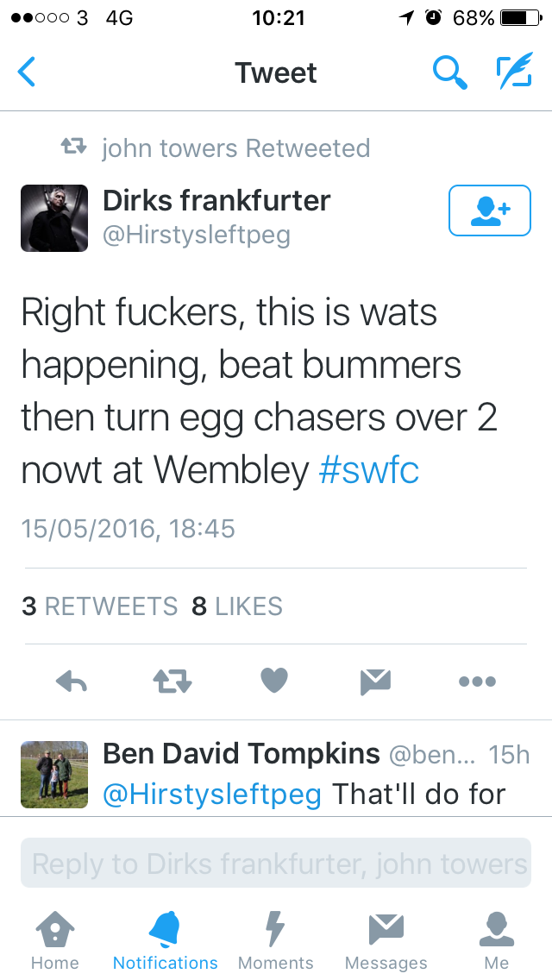Switch to the Notifications tab
This screenshot has width=552, height=980.
pos(165,940)
